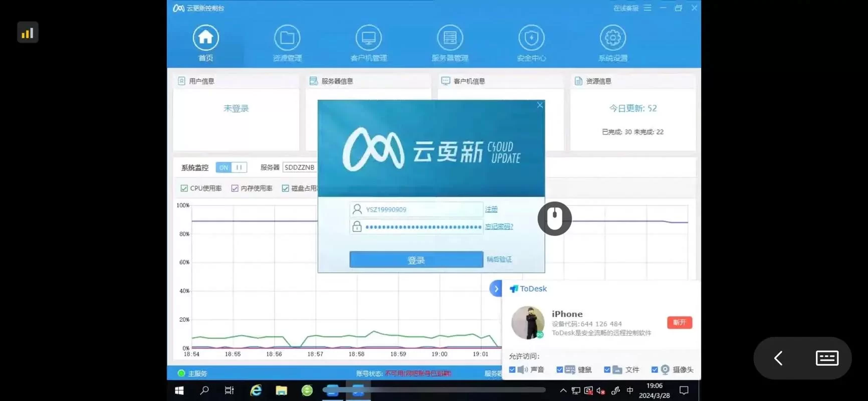Show hidden system tray icons
This screenshot has height=401, width=868.
(x=563, y=390)
